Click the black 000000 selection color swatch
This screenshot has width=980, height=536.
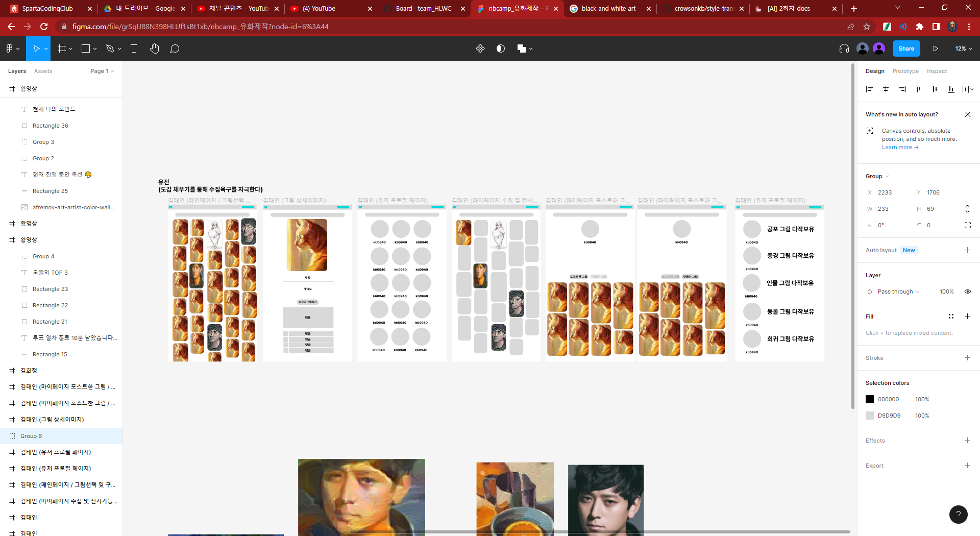(x=870, y=399)
